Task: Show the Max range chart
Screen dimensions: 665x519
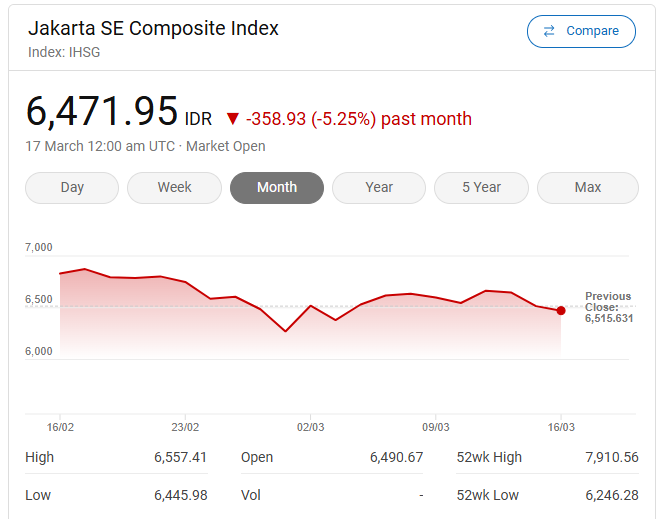Action: pos(588,187)
